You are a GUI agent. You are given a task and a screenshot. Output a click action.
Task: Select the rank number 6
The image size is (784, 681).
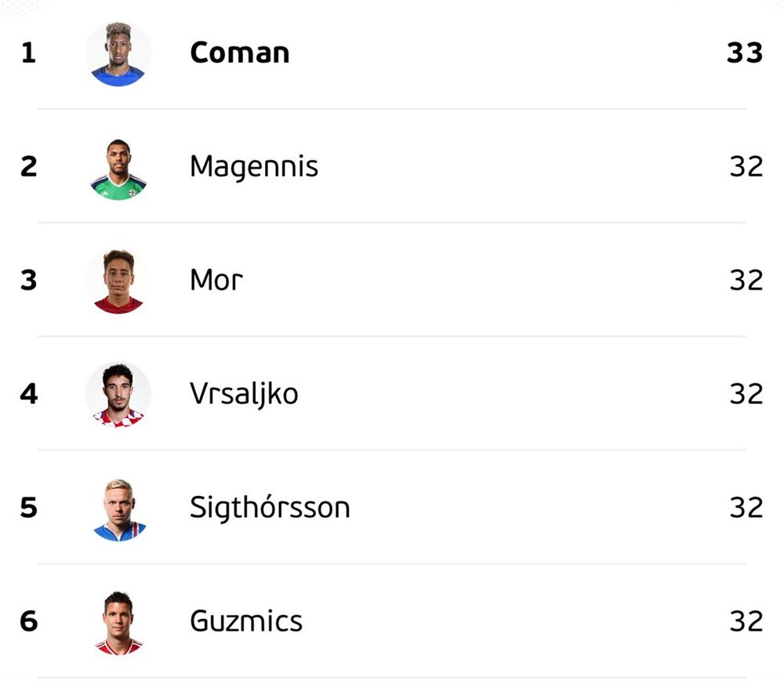[28, 621]
